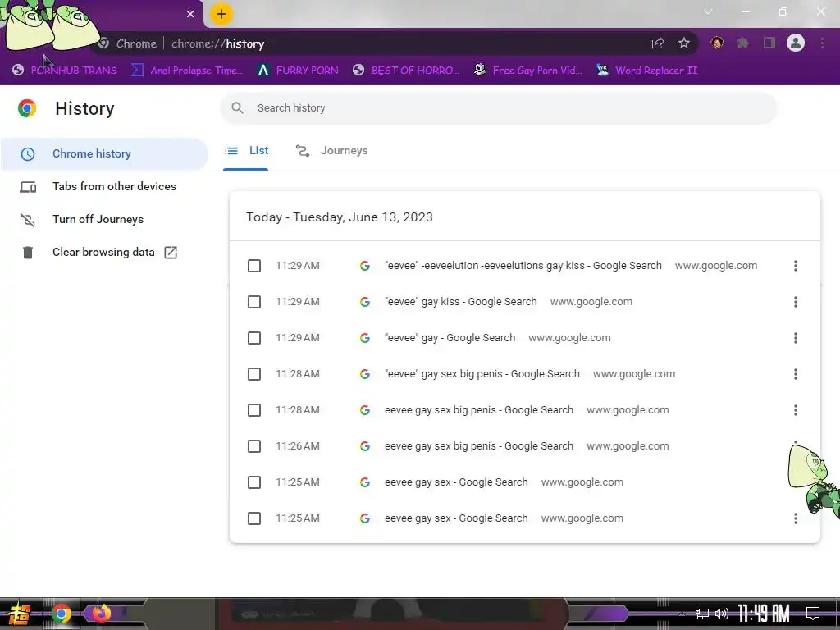The width and height of the screenshot is (840, 630).
Task: Click the volume speaker icon in tray
Action: 722,614
